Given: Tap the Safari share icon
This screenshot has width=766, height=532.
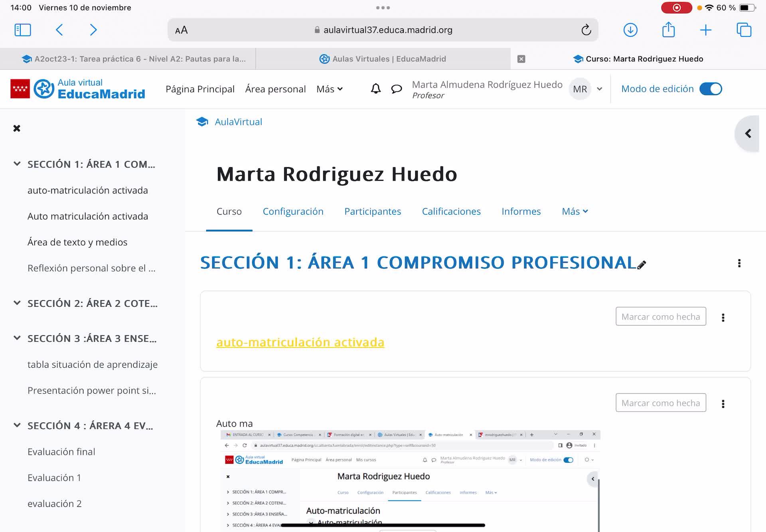Looking at the screenshot, I should click(x=668, y=30).
